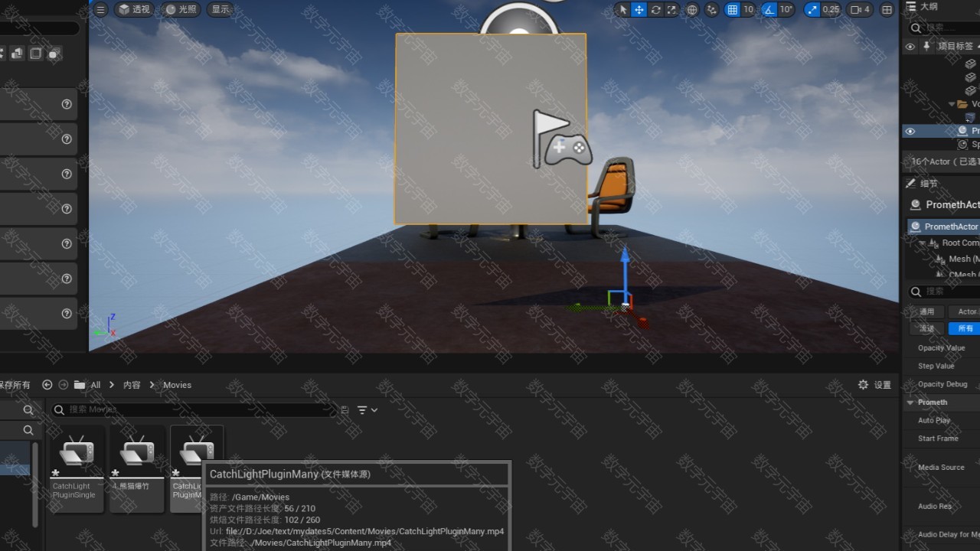Open the viewport hamburger options menu
Screen dimensions: 980x551
(101, 9)
